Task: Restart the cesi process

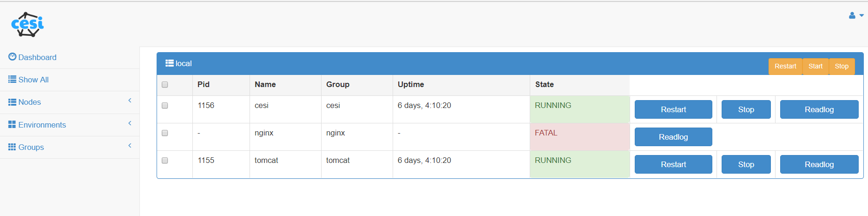Action: (x=673, y=109)
